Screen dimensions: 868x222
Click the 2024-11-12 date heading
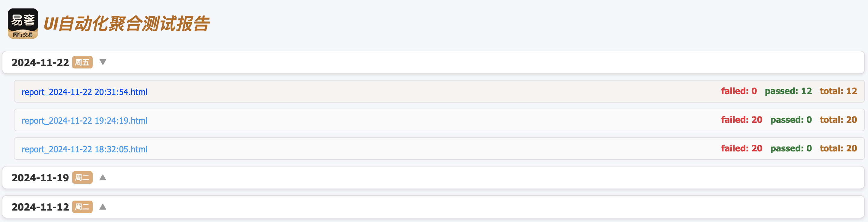(40, 207)
